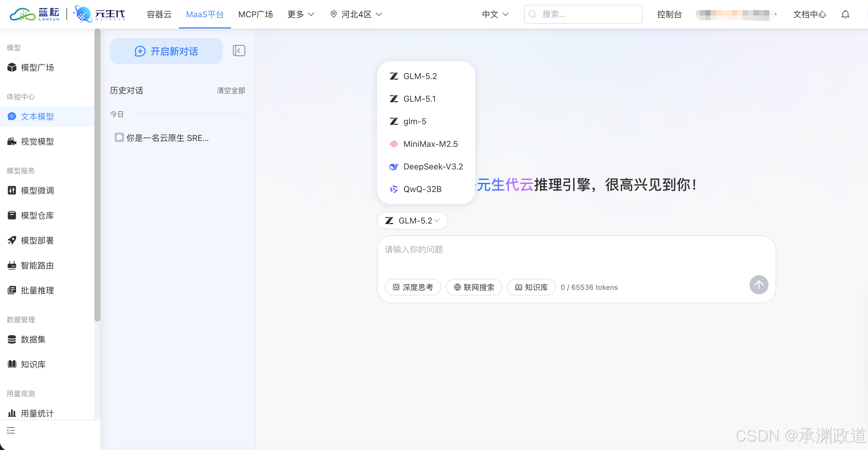Viewport: 868px width, 450px height.
Task: Click the 模型仓库 archive icon
Action: point(12,215)
